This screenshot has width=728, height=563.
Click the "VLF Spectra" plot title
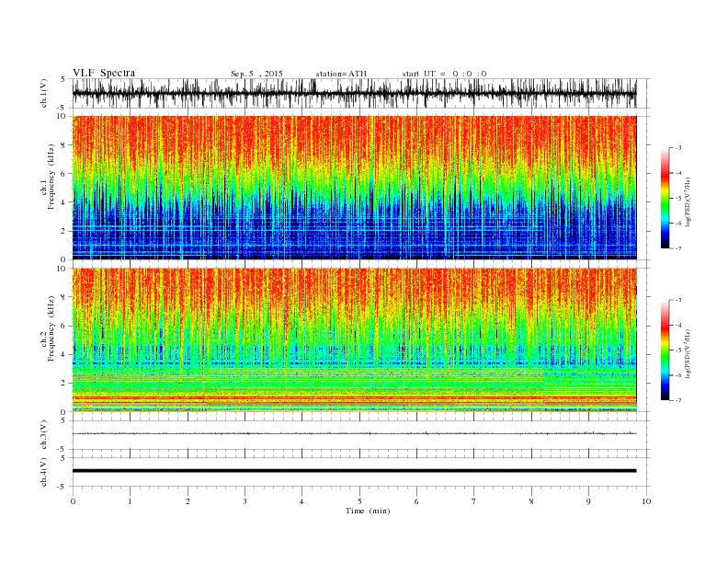coord(104,73)
